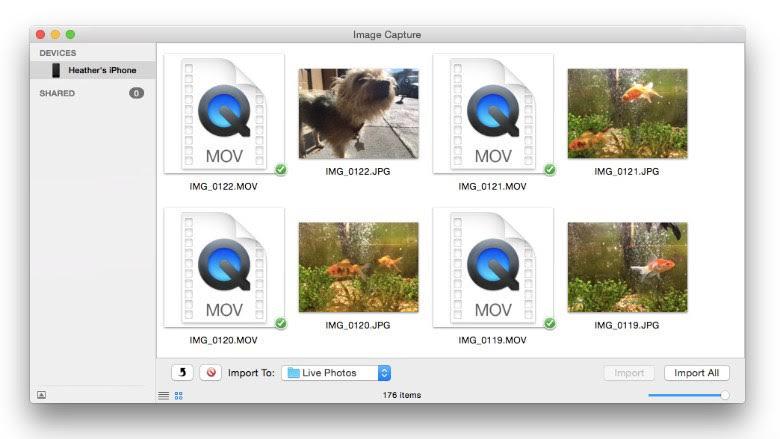Screen dimensions: 780x439
Task: Click the IMG_0121.JPG file name
Action: (627, 172)
